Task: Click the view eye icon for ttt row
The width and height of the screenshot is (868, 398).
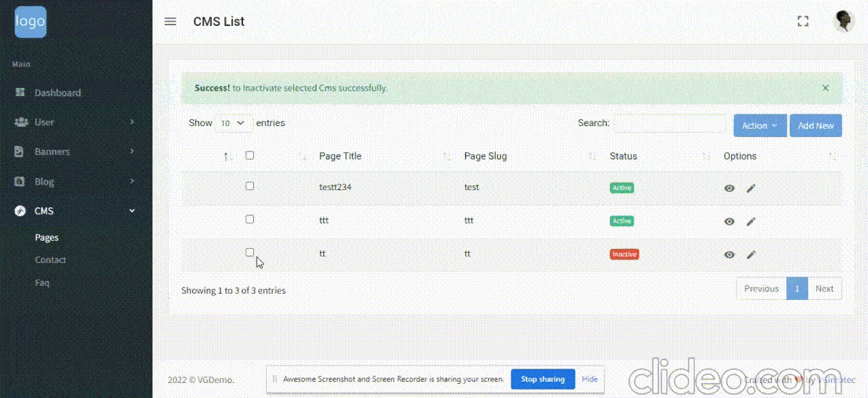Action: pos(729,221)
